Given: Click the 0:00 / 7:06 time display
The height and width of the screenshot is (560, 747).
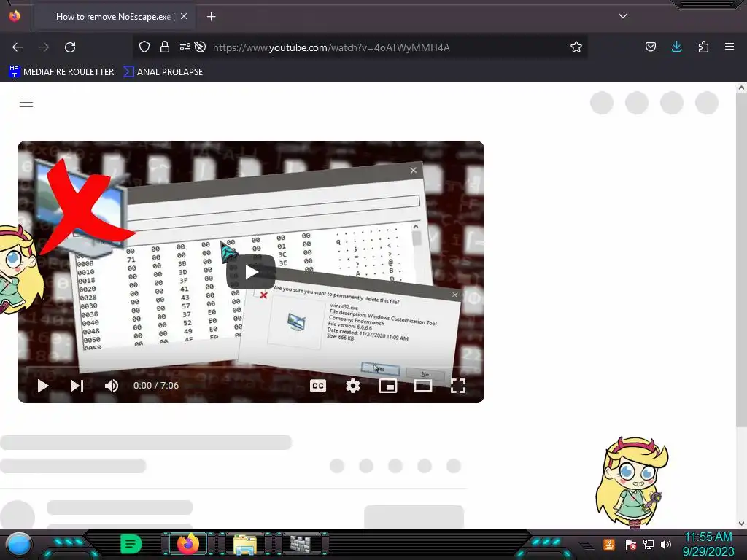Looking at the screenshot, I should pos(156,385).
